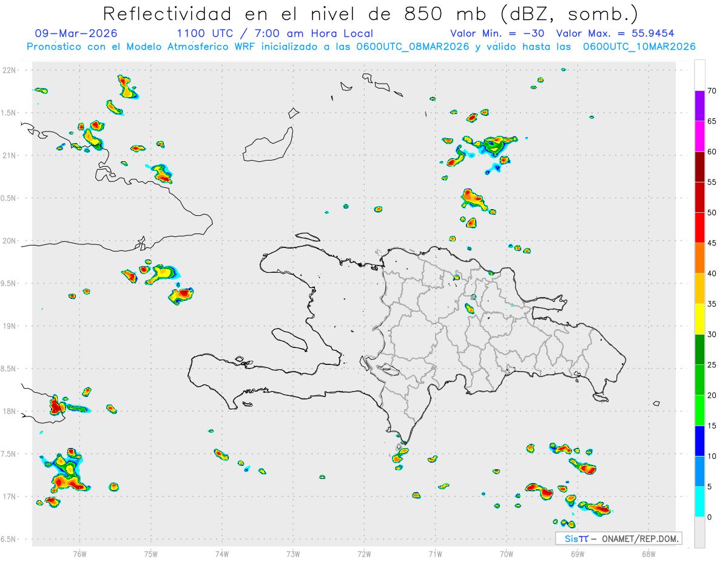This screenshot has width=728, height=562.
Task: Pick the medium green 20-25 dBZ color band
Action: pos(699,380)
